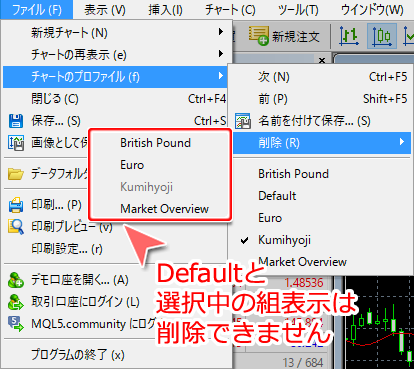Open the 表示 (V) menu
The width and height of the screenshot is (414, 369).
[x=105, y=10]
